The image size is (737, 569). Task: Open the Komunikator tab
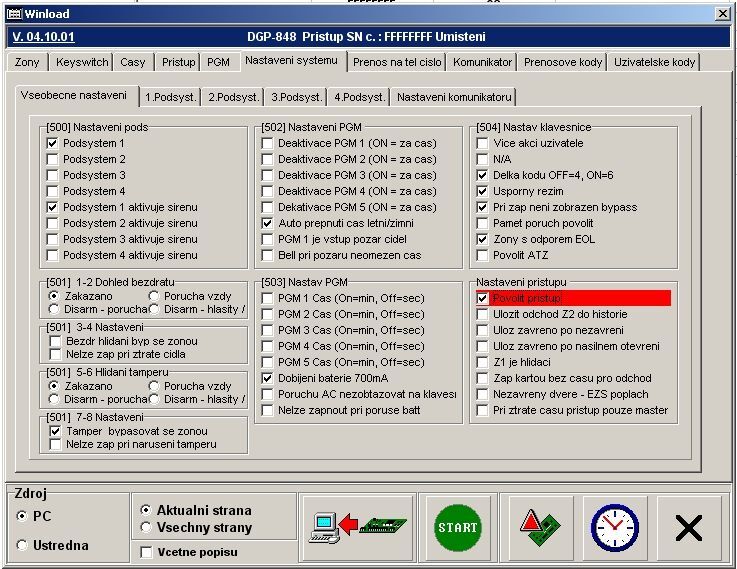pos(482,62)
